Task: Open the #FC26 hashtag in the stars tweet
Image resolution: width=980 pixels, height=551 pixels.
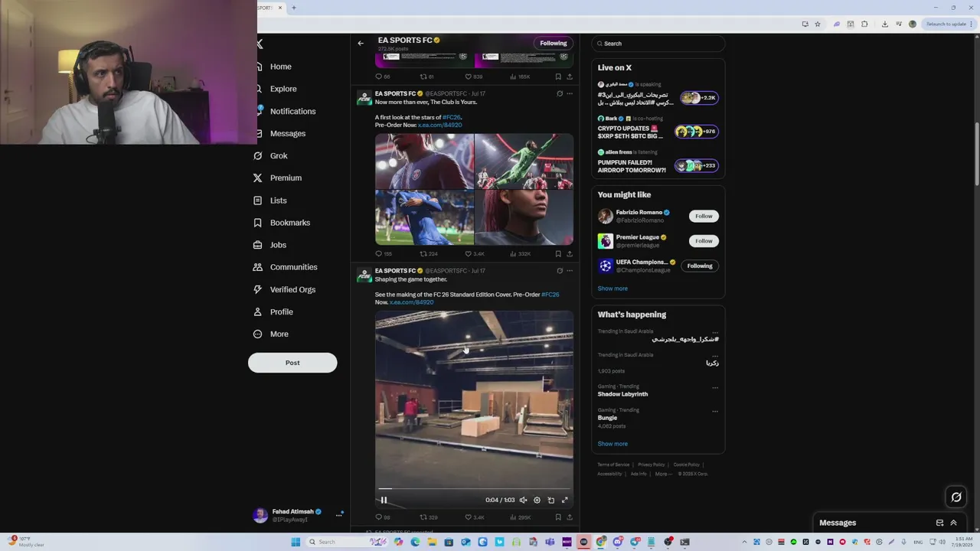Action: click(452, 117)
